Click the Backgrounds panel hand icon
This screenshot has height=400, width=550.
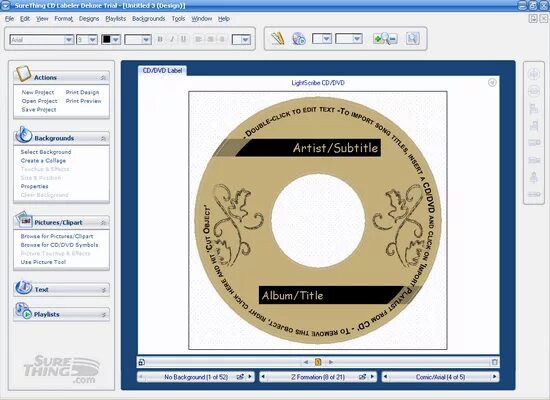tap(24, 135)
